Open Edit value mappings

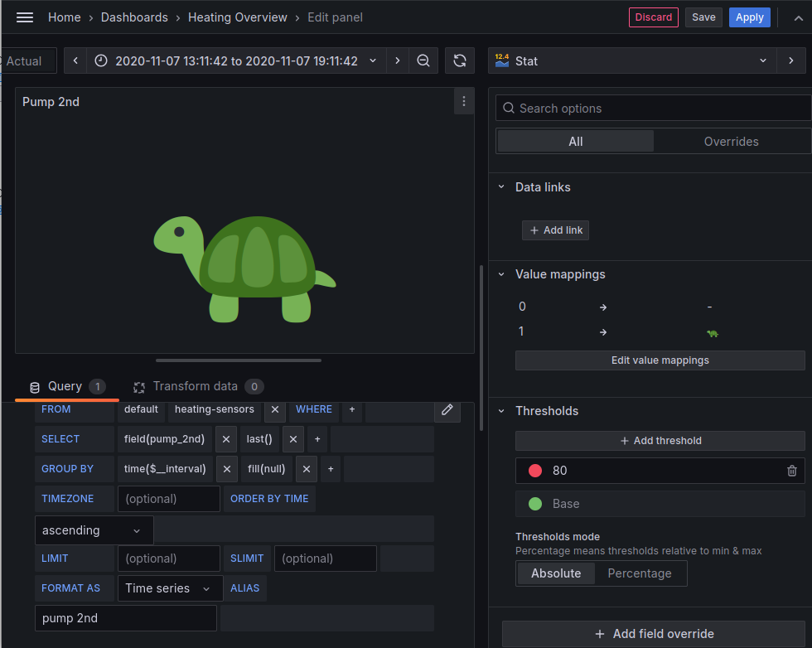point(660,360)
